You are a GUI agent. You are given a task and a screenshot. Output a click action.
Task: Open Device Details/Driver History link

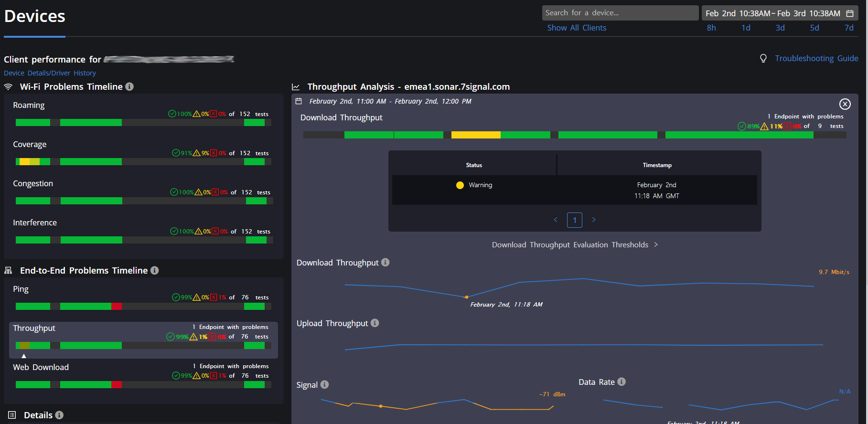(50, 73)
